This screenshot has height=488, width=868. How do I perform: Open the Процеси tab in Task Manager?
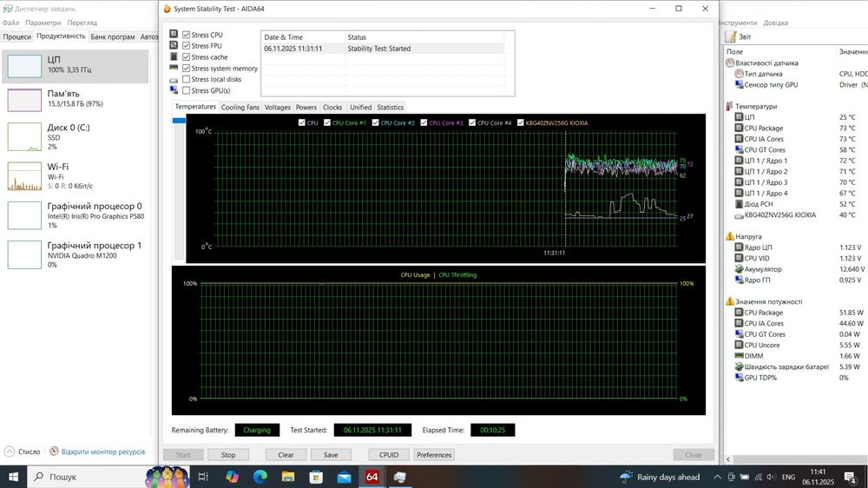[x=17, y=36]
